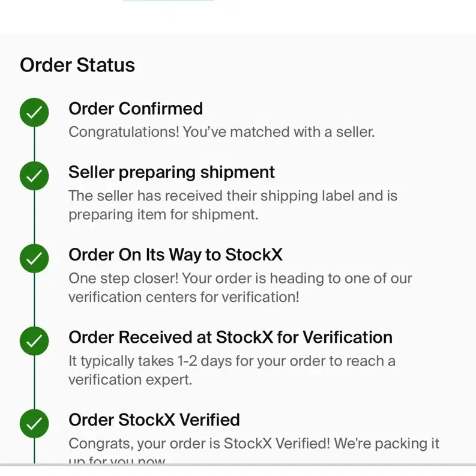Open Order Received at StockX for Verification title

click(230, 337)
